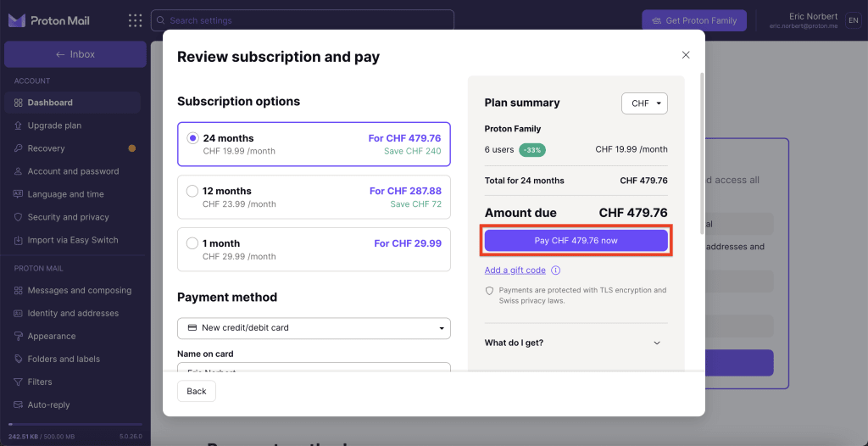Open Folders and labels settings
This screenshot has height=446, width=868.
pyautogui.click(x=73, y=359)
